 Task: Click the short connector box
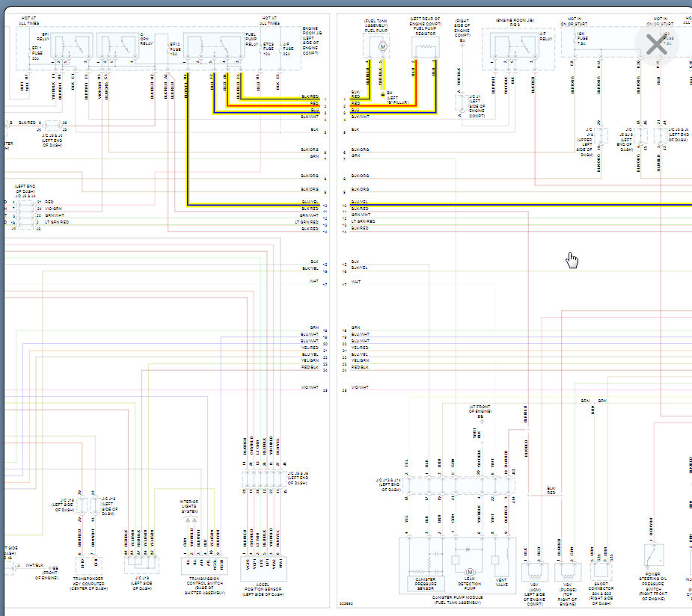(x=601, y=571)
